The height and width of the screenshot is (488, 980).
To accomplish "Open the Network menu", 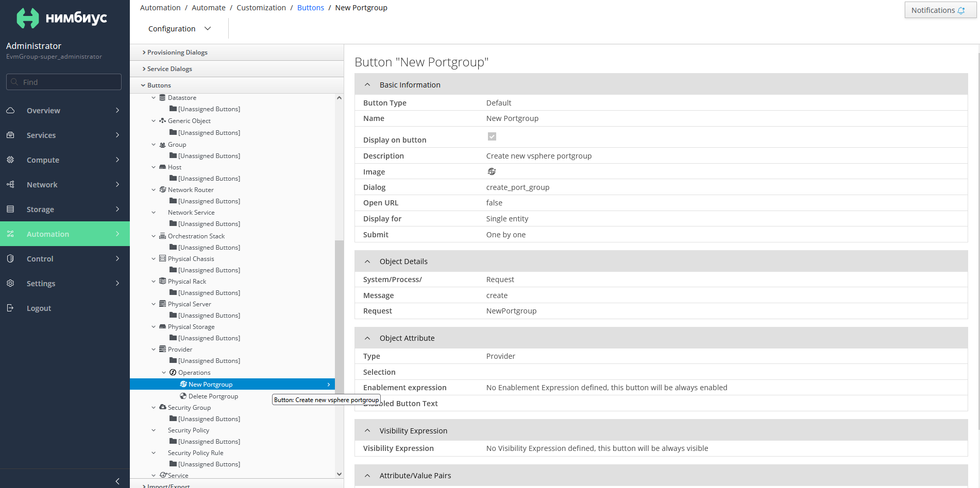I will click(65, 184).
